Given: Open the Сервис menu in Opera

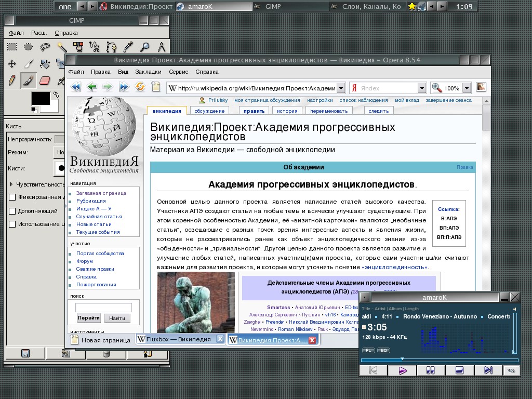Looking at the screenshot, I should [179, 72].
